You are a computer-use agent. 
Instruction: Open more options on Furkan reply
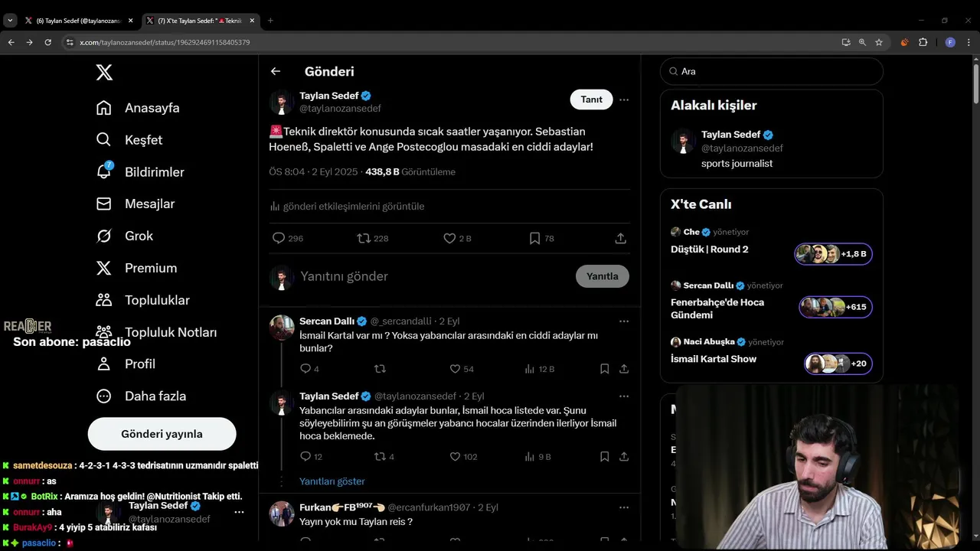point(624,507)
